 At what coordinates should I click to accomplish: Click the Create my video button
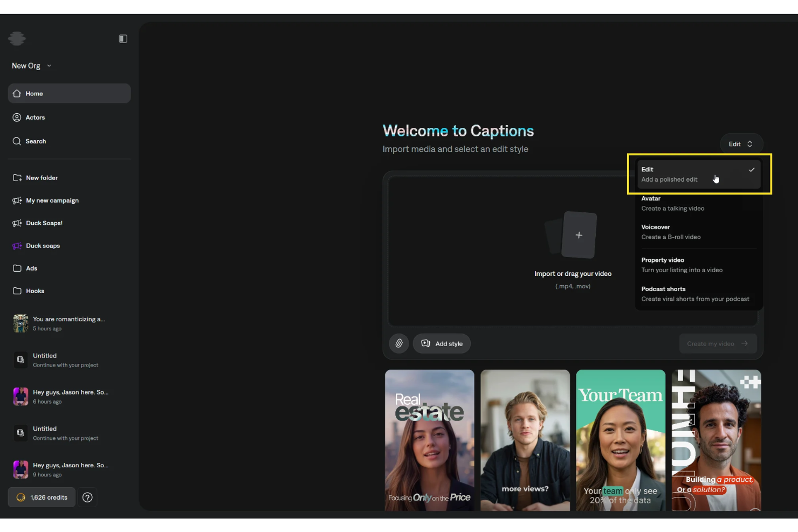click(x=718, y=343)
